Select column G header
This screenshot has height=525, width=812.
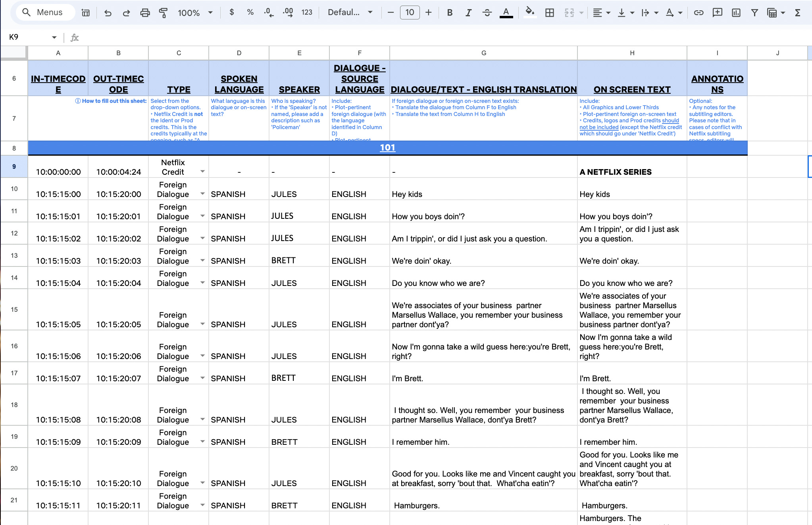tap(483, 53)
